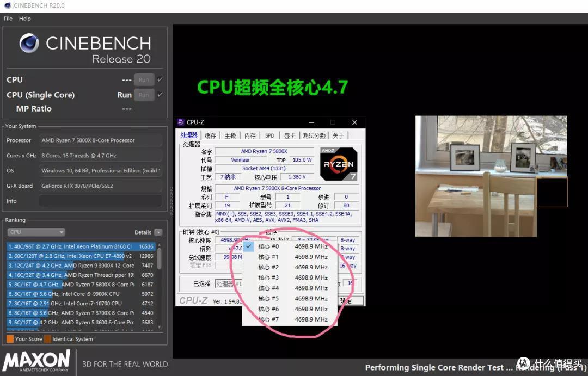Click the Processor field AMD Ryzen 7 5800X
The image size is (588, 376).
tap(101, 140)
